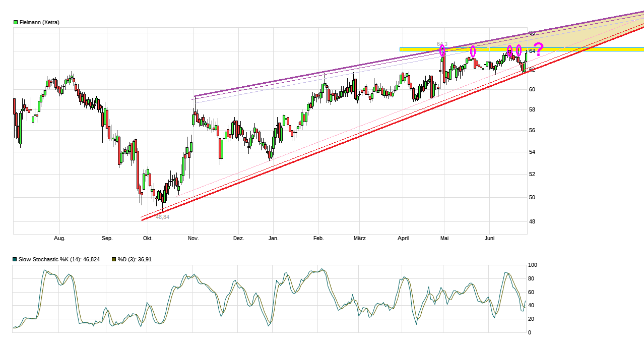The height and width of the screenshot is (343, 644).
Task: Click the Juni month axis label
Action: (490, 238)
